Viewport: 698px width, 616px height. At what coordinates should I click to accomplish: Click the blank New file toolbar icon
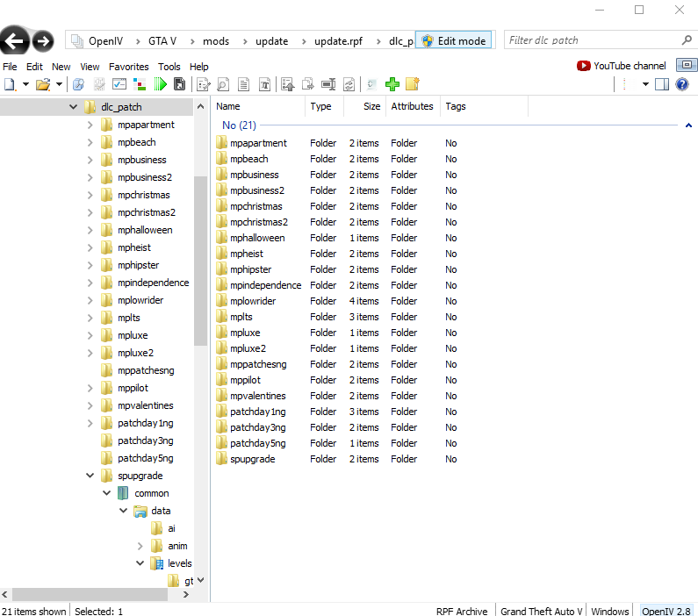[x=10, y=84]
